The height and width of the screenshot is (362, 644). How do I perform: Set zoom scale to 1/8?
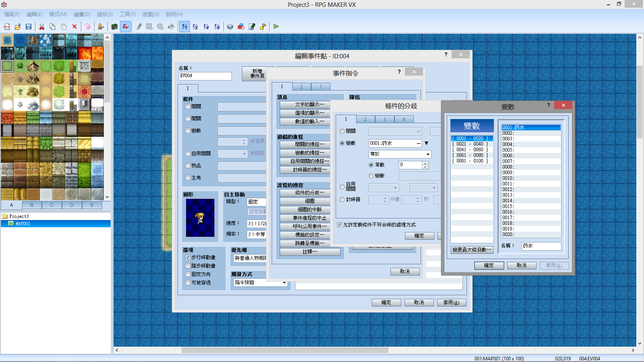coord(217,27)
